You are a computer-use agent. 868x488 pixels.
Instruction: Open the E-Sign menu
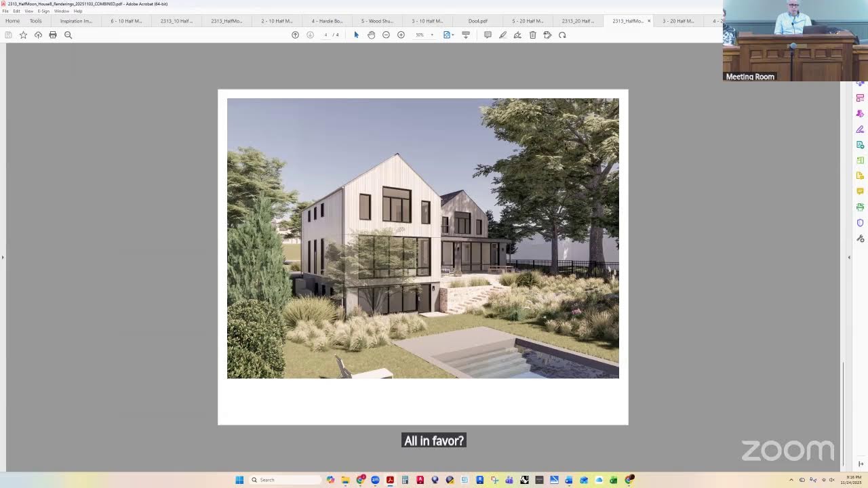tap(43, 11)
